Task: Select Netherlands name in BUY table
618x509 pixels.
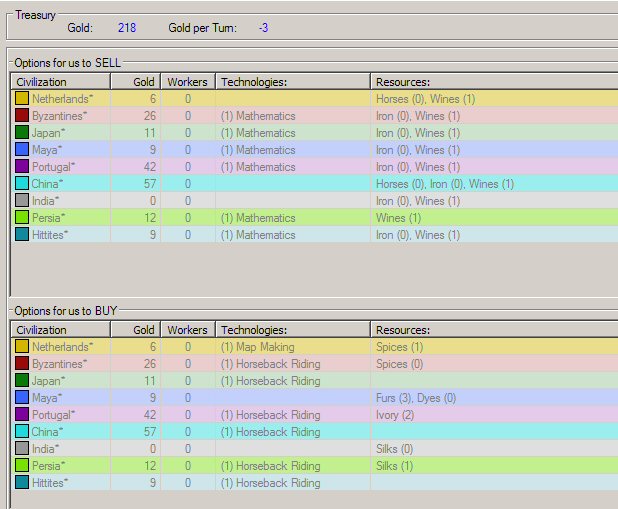Action: 62,347
